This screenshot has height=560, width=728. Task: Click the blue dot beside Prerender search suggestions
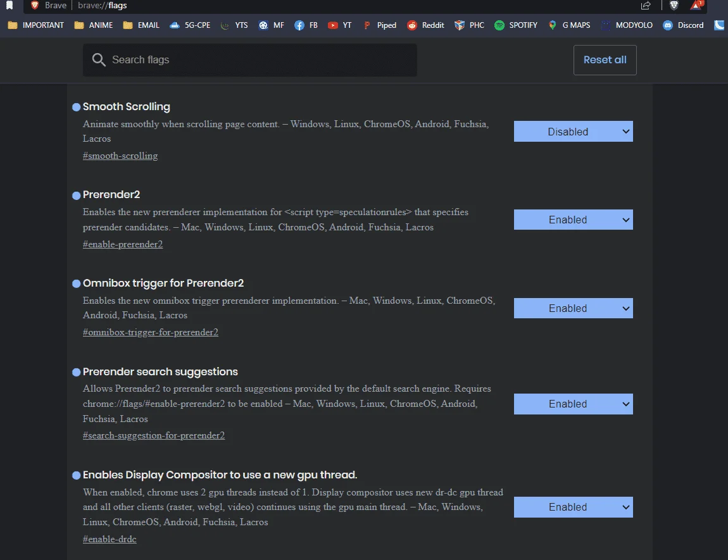pos(77,372)
